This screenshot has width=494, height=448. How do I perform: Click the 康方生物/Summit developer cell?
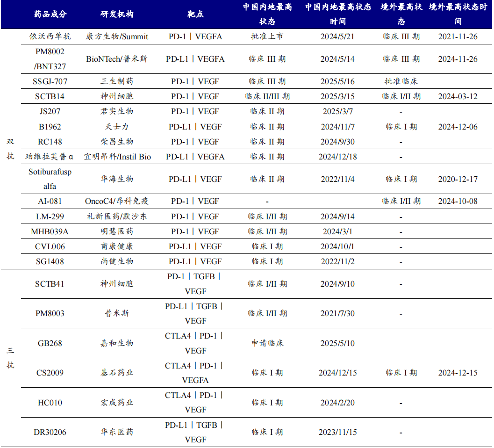click(x=116, y=36)
